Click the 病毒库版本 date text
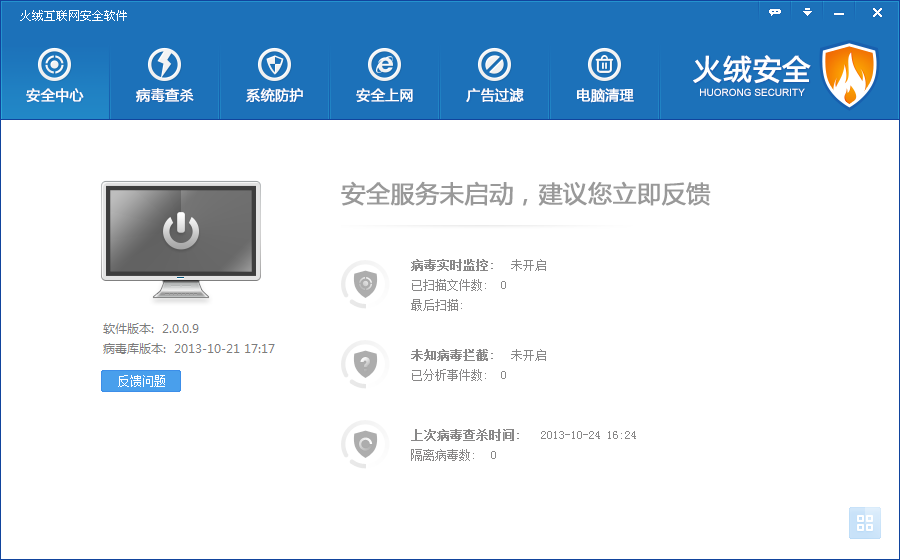Viewport: 900px width, 560px height. tap(224, 349)
